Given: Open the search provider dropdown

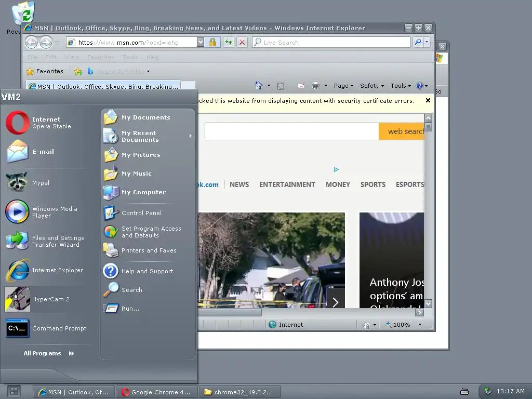Looking at the screenshot, I should tap(427, 42).
